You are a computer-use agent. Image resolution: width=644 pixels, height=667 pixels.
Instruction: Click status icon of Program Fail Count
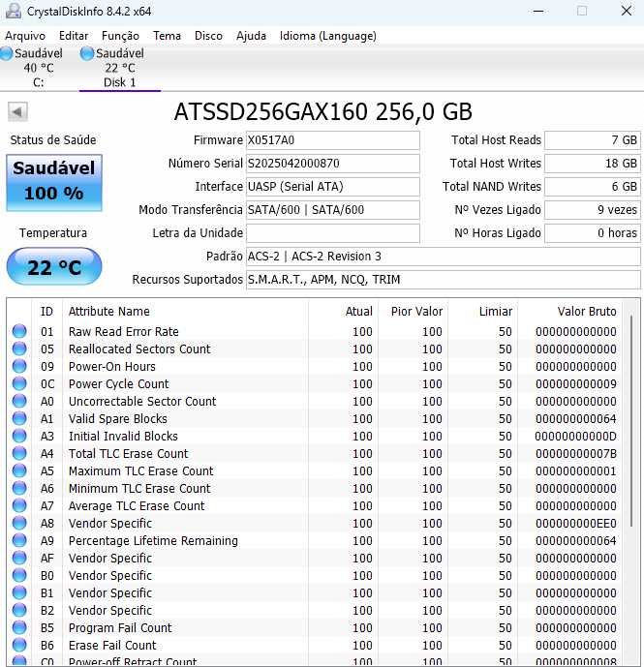(x=19, y=628)
